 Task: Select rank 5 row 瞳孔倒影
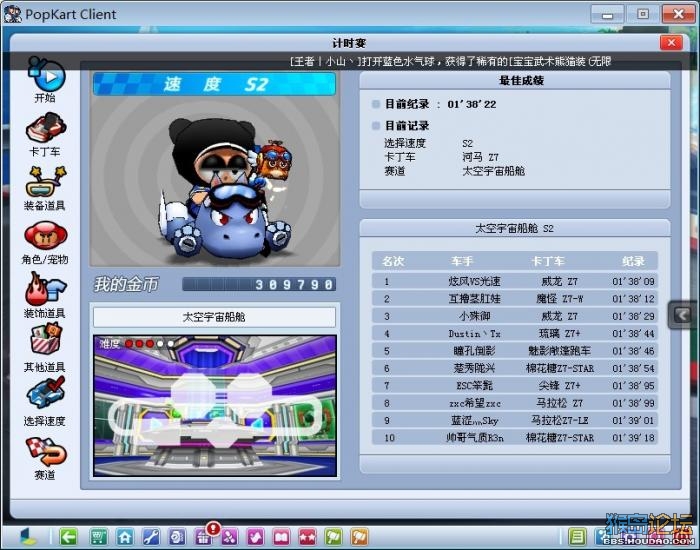pos(515,351)
